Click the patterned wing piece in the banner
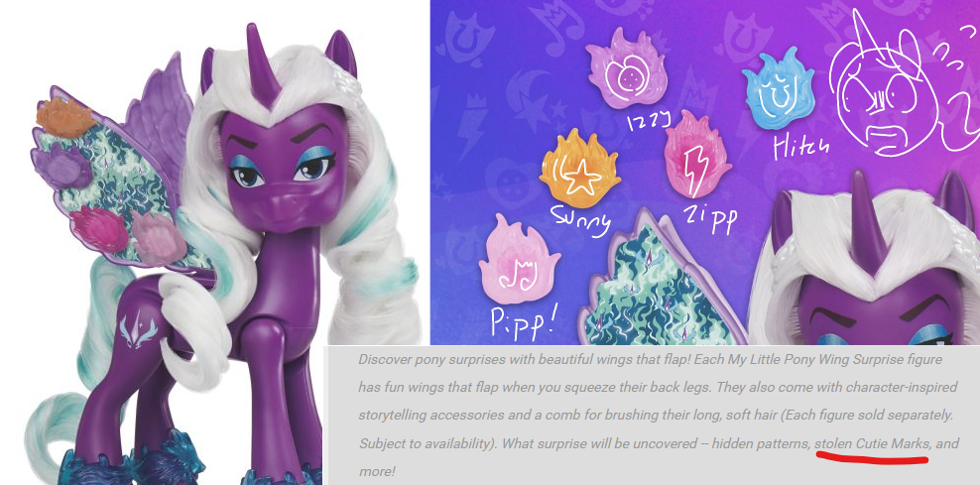 point(662,282)
